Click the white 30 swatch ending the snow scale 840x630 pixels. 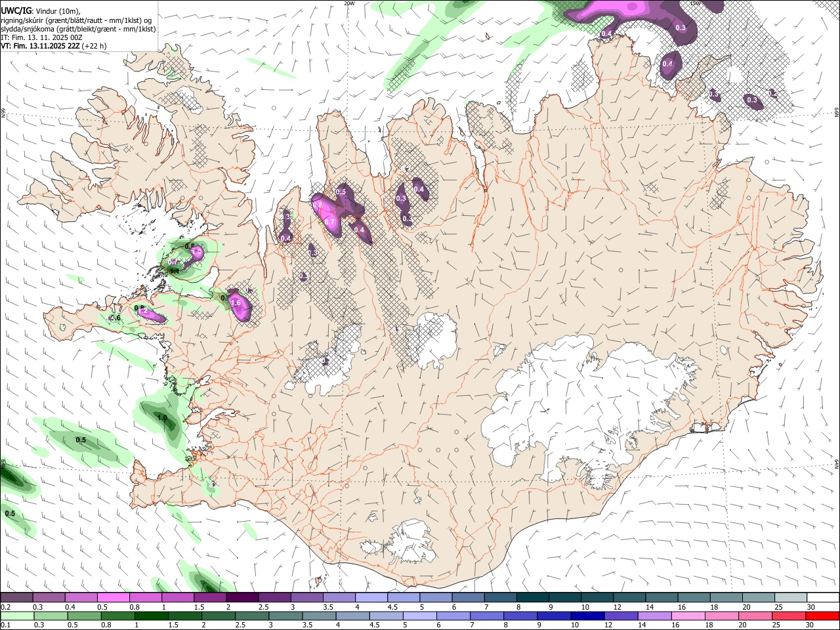click(x=822, y=598)
